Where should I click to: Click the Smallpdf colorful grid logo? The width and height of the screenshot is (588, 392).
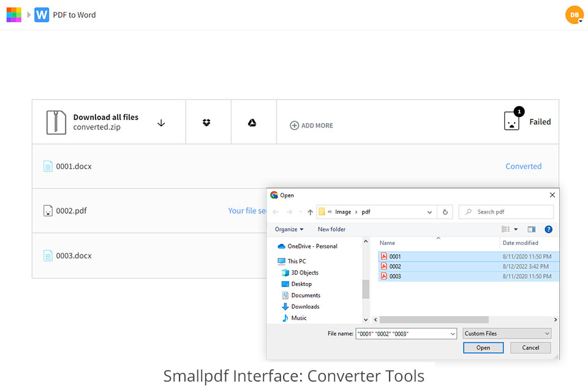[14, 15]
